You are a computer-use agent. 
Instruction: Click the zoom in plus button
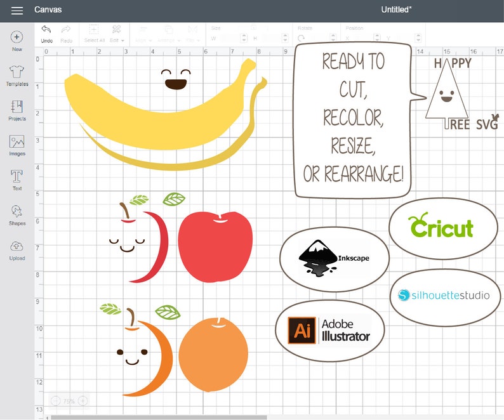(x=83, y=401)
